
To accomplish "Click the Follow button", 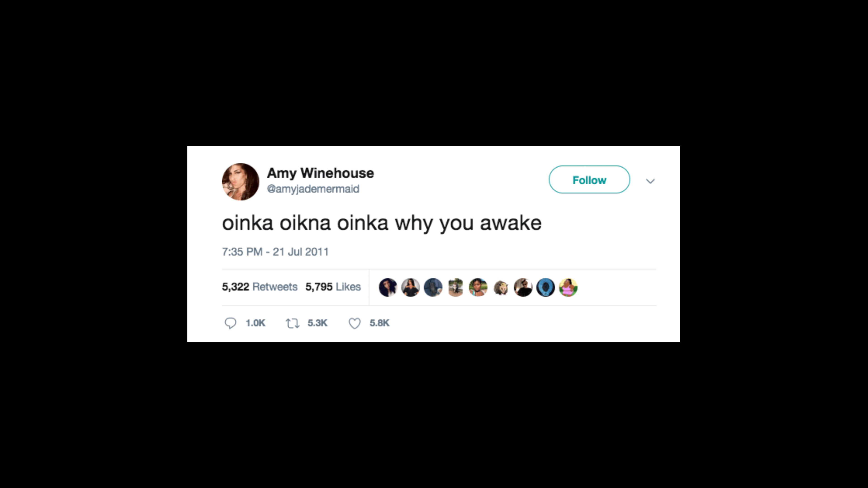I will [x=589, y=180].
